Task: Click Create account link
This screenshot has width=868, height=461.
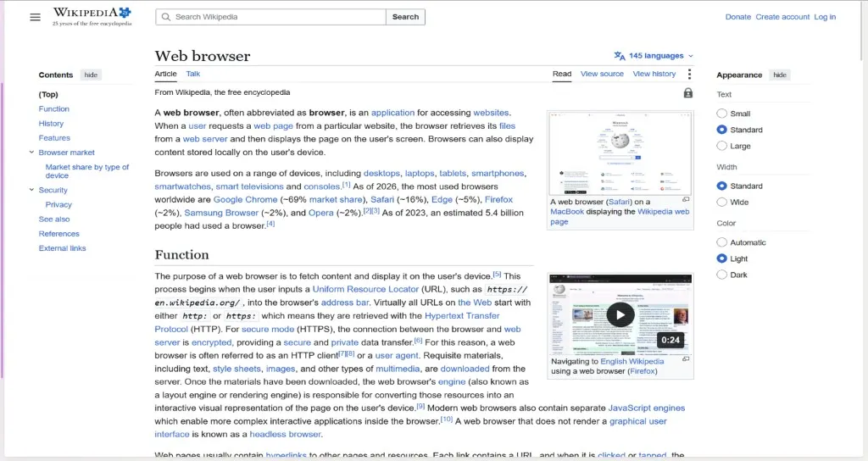Action: (x=782, y=17)
